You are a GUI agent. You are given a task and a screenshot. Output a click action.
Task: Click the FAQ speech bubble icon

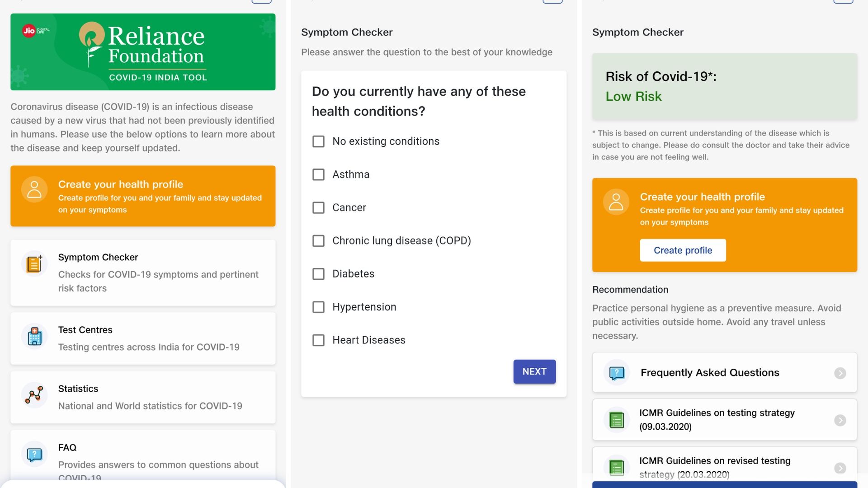33,453
